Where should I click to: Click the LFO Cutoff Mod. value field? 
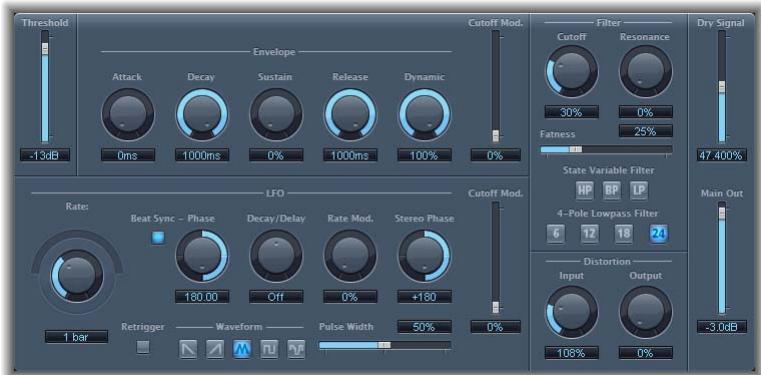tap(496, 326)
